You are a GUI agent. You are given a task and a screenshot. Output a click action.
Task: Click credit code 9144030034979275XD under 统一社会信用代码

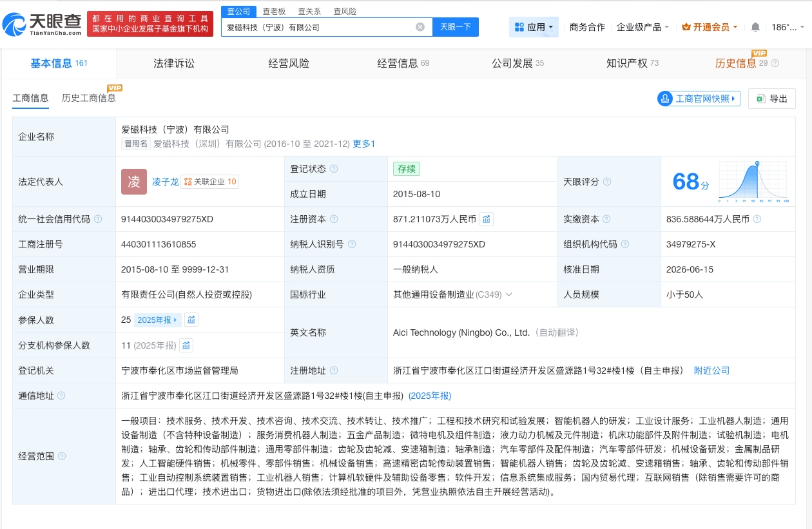[167, 219]
